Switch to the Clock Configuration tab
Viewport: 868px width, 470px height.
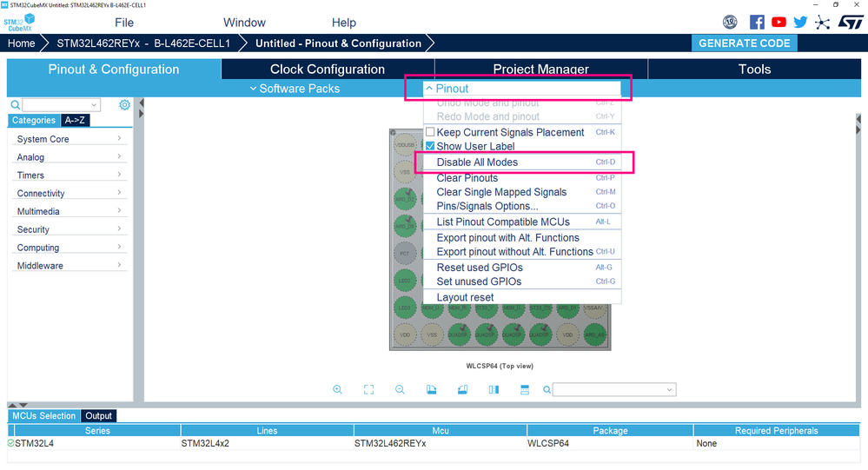(x=328, y=70)
